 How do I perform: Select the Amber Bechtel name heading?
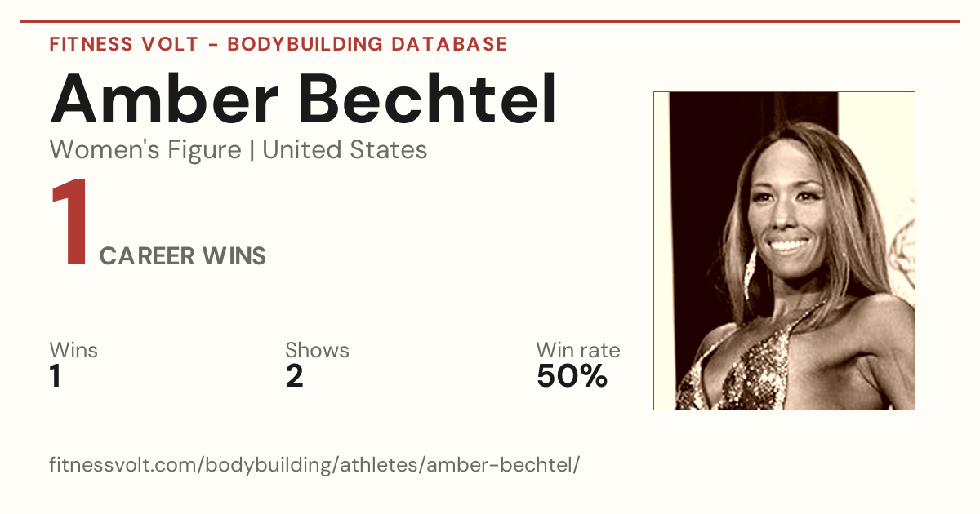pyautogui.click(x=304, y=99)
